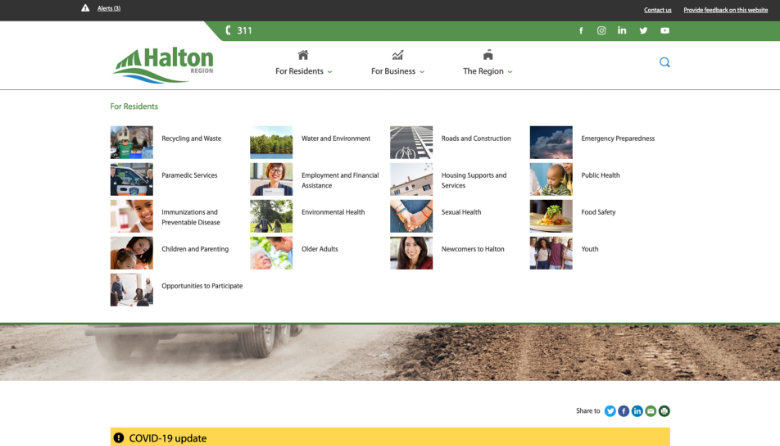Click Provide feedback on this website
The height and width of the screenshot is (446, 780).
[x=725, y=10]
